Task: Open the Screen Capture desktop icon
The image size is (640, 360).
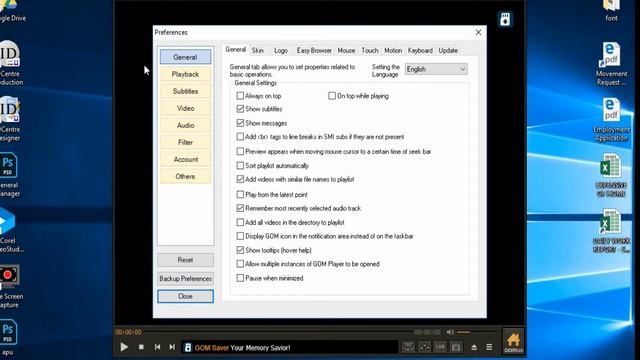Action: tap(10, 287)
